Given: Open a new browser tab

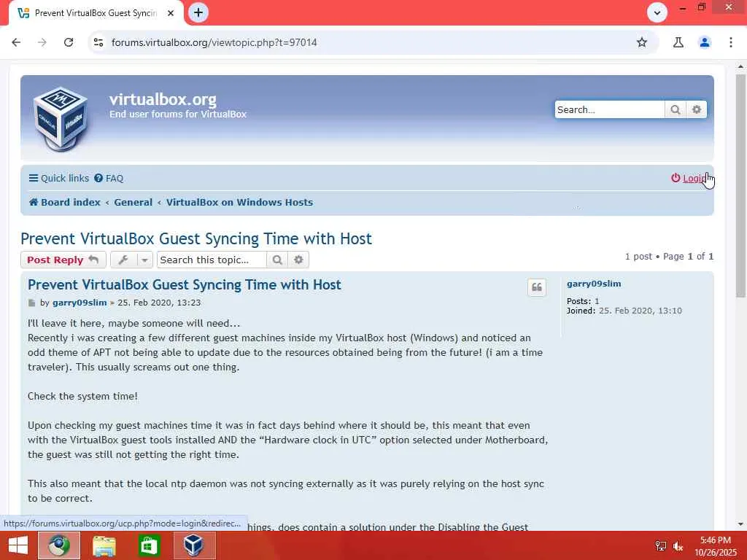Looking at the screenshot, I should point(198,12).
